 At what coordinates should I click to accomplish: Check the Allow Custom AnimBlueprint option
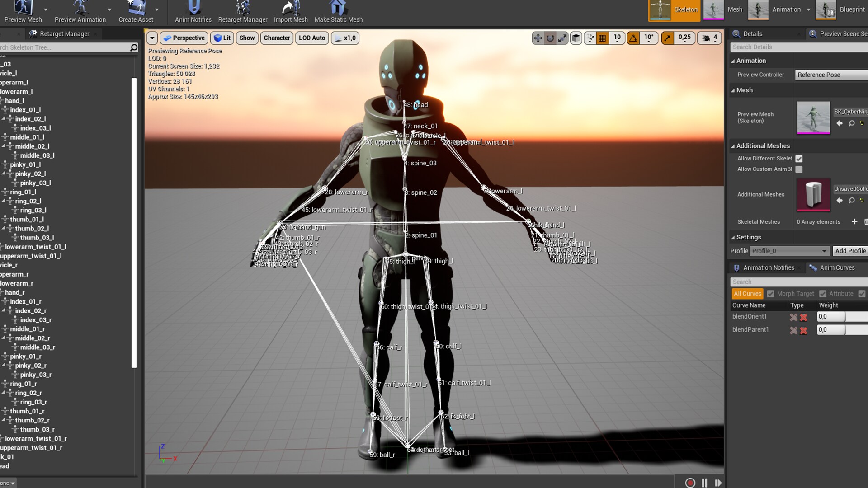[x=799, y=169]
